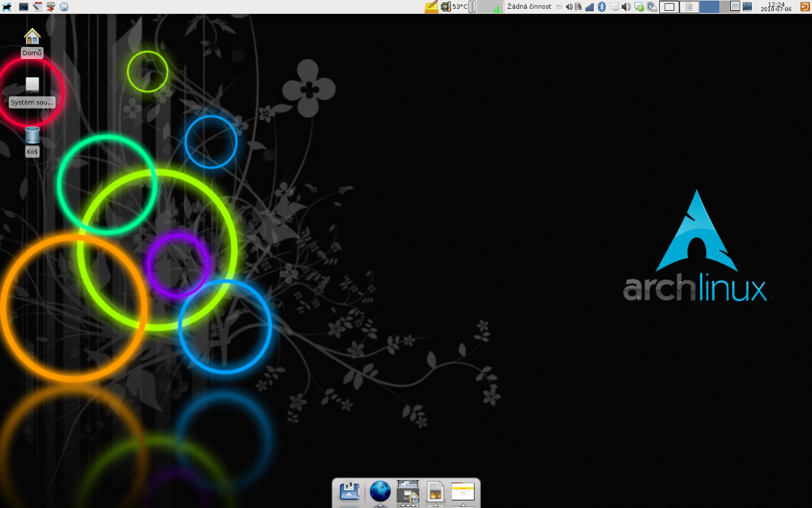812x508 pixels.
Task: Open the text editor launcher in the panel
Action: tap(37, 6)
